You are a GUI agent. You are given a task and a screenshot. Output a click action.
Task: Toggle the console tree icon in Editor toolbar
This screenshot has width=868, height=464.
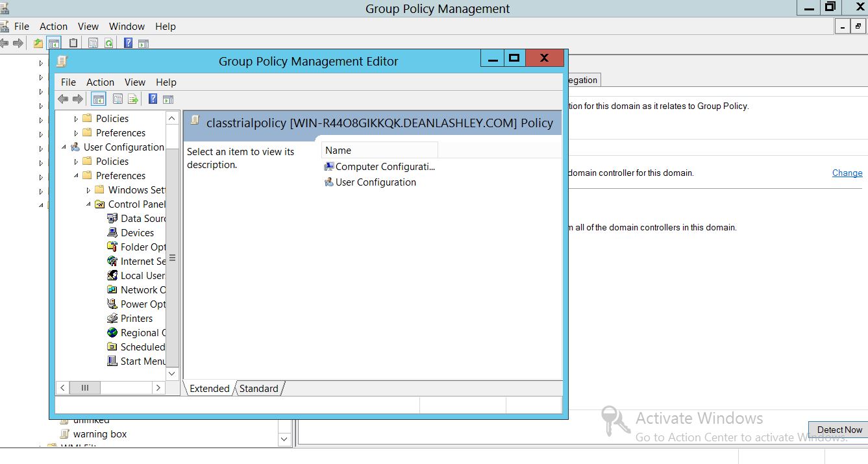tap(99, 99)
